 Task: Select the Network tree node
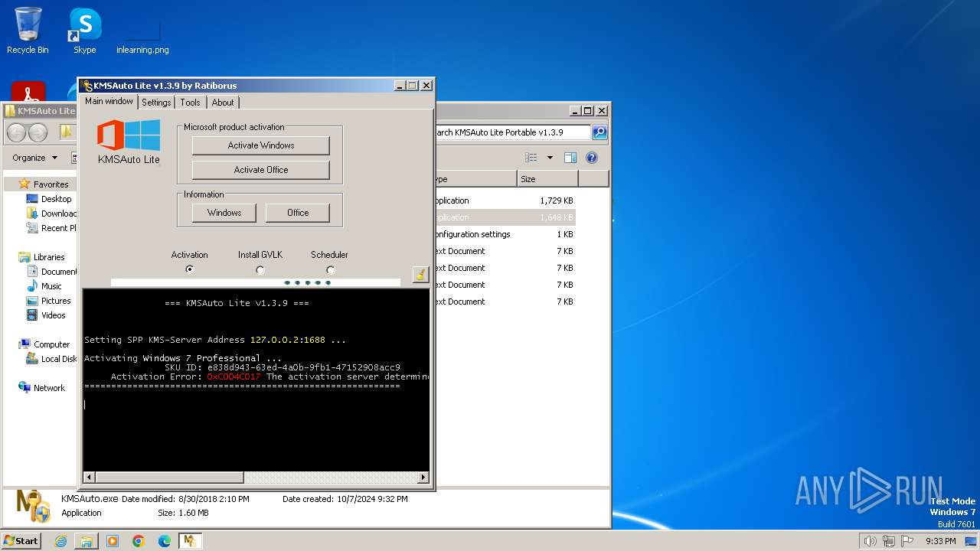tap(42, 388)
